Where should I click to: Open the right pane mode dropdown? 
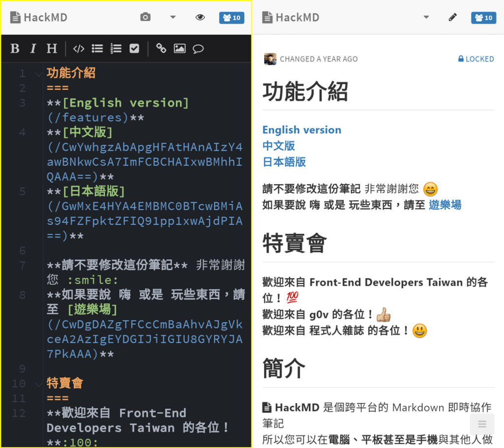pos(426,16)
